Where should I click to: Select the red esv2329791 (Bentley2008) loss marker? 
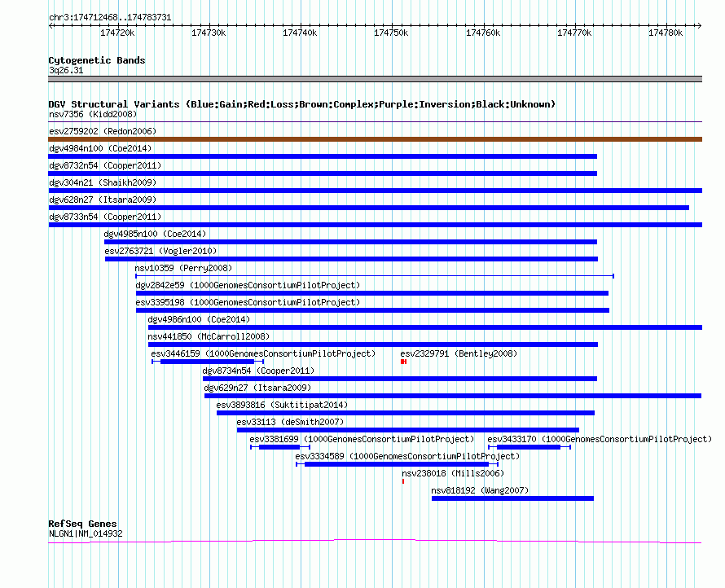coord(404,362)
